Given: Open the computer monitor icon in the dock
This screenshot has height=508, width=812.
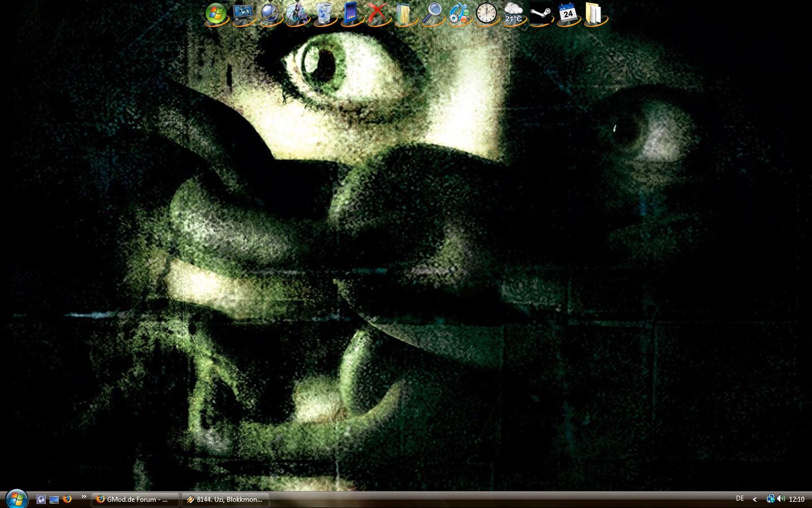Looking at the screenshot, I should [243, 14].
